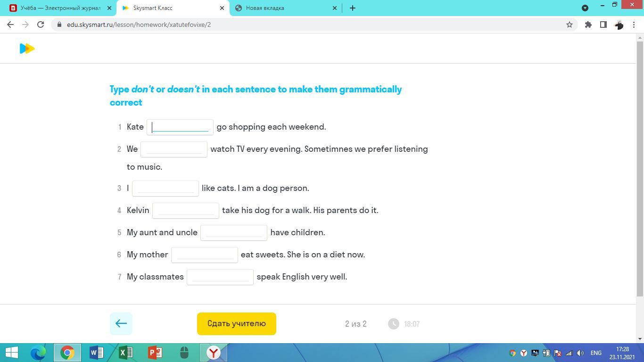This screenshot has height=362, width=644.
Task: Click the text go shopping each weekend
Action: click(x=271, y=127)
